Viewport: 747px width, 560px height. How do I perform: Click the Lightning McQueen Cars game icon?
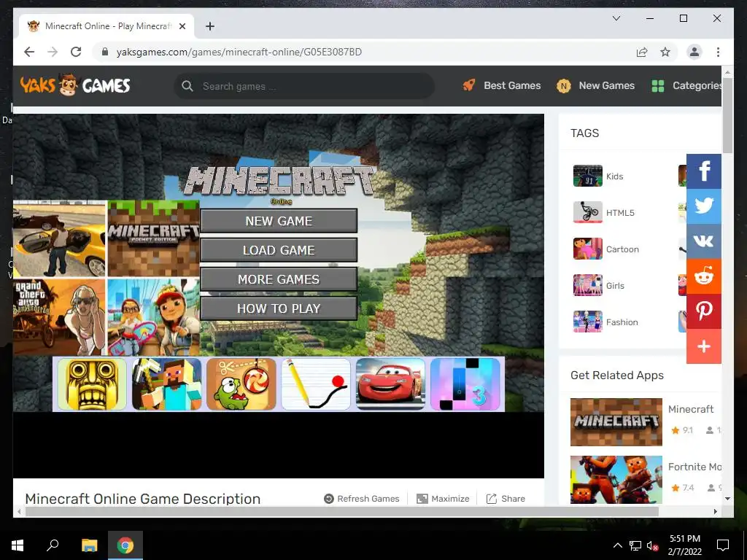click(x=391, y=384)
